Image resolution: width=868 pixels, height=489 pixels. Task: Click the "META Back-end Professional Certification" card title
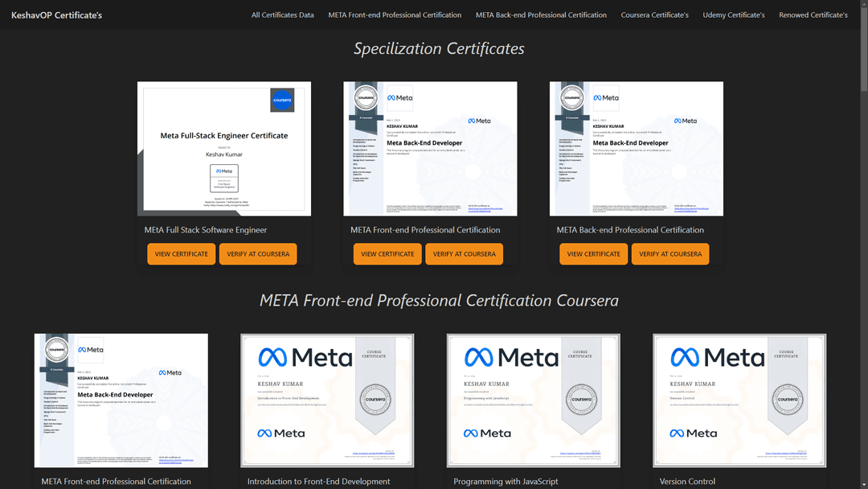630,230
